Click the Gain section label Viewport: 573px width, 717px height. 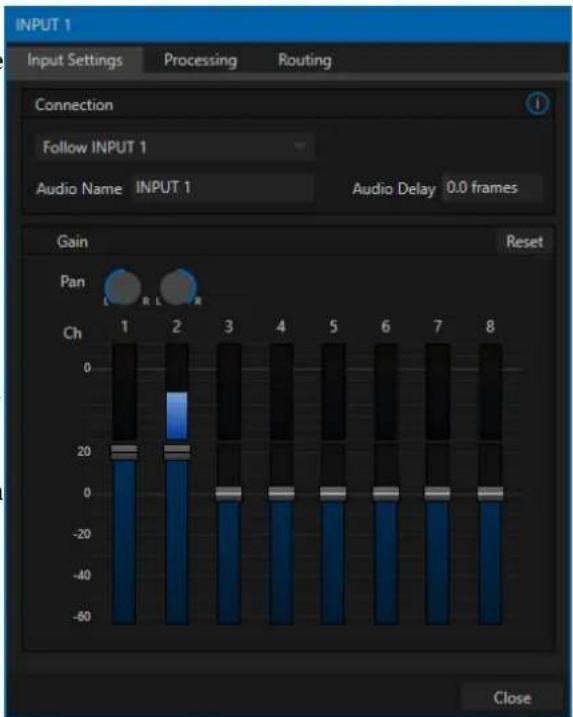[x=72, y=241]
